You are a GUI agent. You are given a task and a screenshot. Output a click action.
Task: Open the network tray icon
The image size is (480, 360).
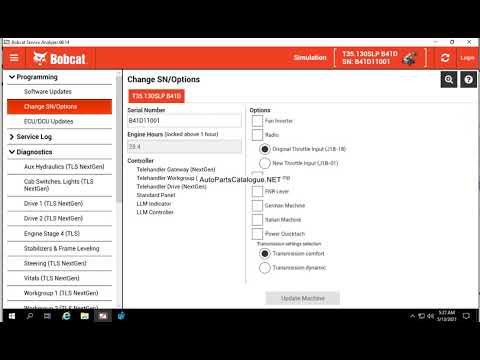click(x=422, y=316)
